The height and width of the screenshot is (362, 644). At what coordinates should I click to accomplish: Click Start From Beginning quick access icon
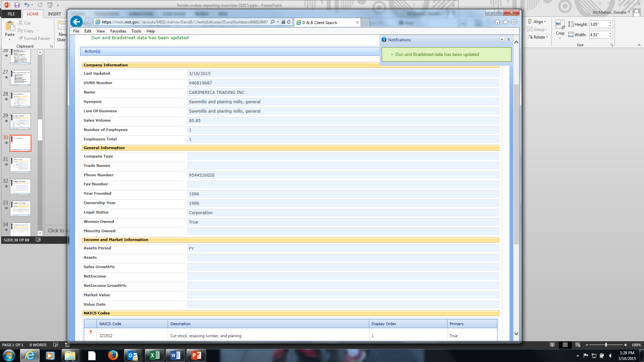50,5
